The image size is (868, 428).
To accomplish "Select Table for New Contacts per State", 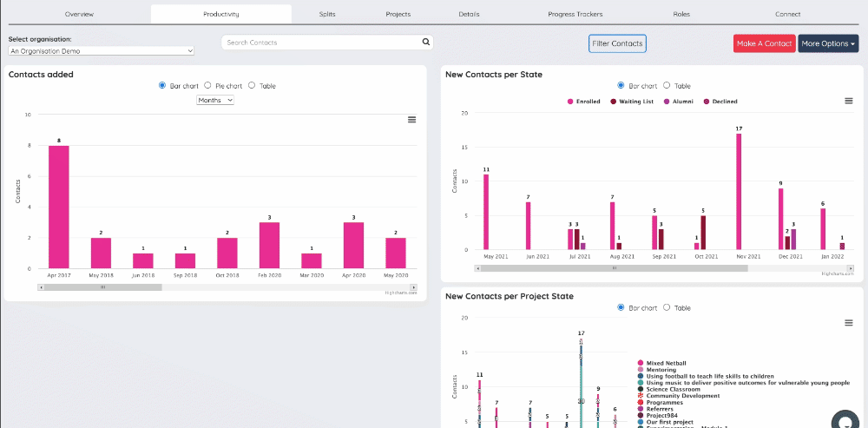I will coord(667,85).
